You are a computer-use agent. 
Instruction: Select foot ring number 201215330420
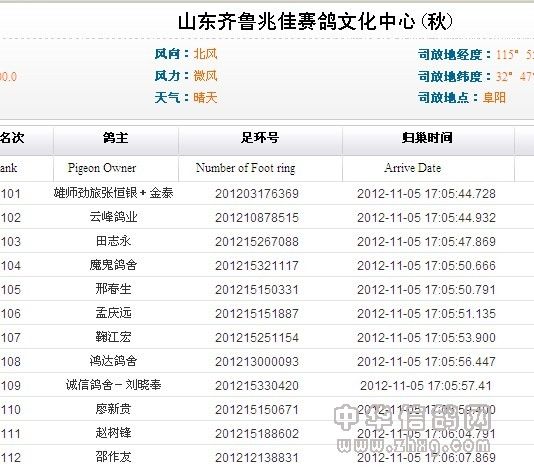coord(257,386)
